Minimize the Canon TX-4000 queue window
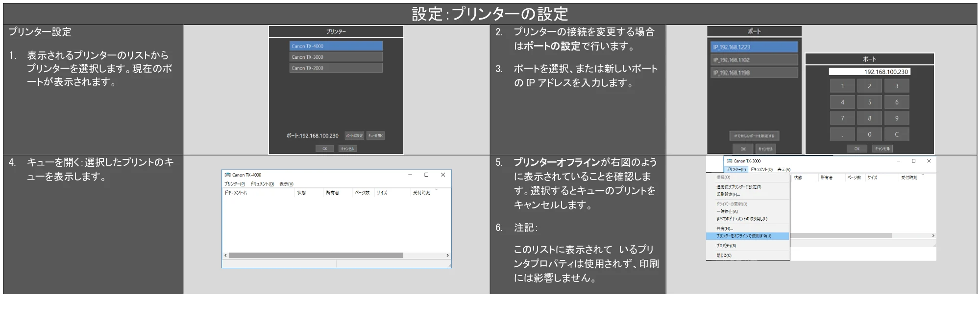The height and width of the screenshot is (332, 980). click(x=410, y=175)
